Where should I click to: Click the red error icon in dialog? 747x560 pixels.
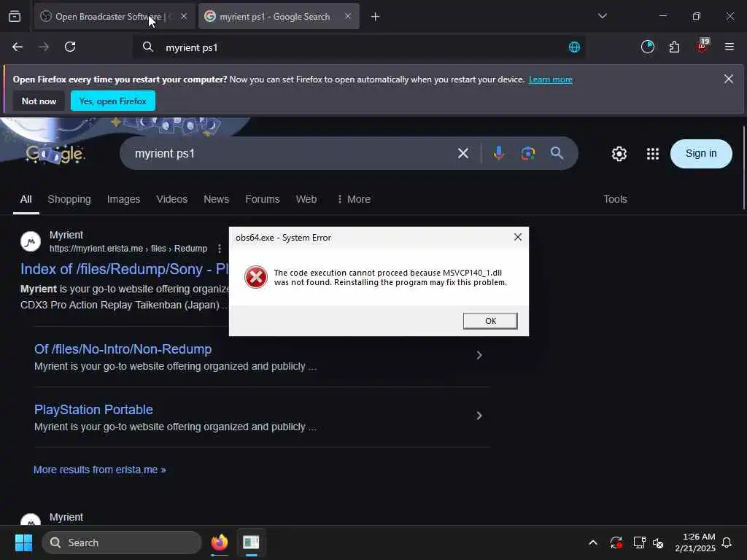tap(256, 277)
